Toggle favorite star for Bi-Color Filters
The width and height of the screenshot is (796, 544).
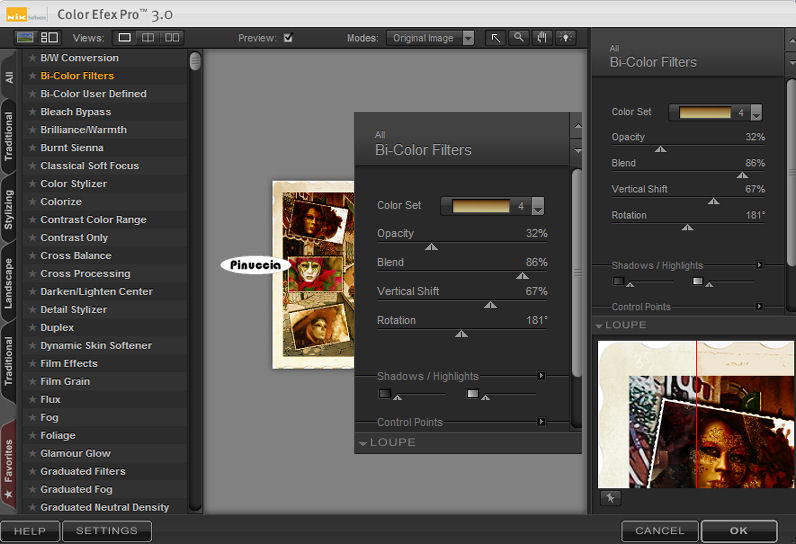point(32,76)
